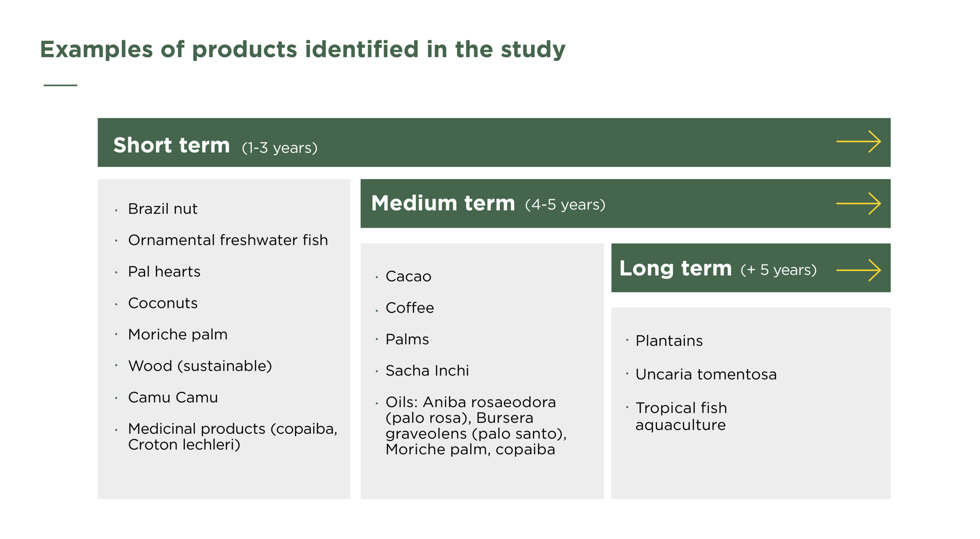Select Ornamental freshwater fish entry
The width and height of the screenshot is (980, 539).
pos(228,240)
